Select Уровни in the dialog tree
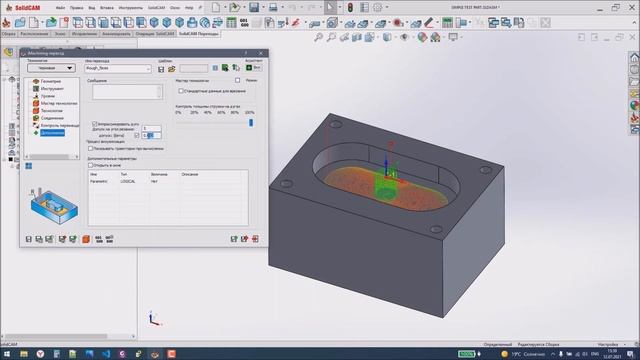This screenshot has height=360, width=640. point(48,96)
